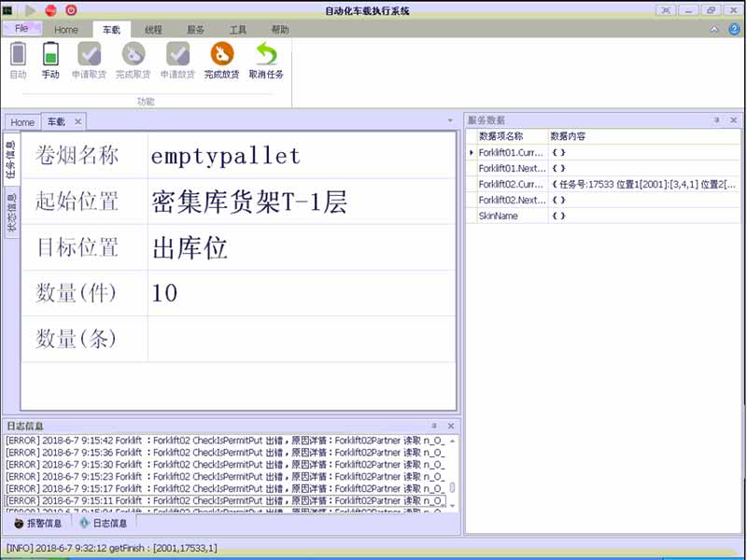Close the 车载 document tab

pyautogui.click(x=78, y=121)
